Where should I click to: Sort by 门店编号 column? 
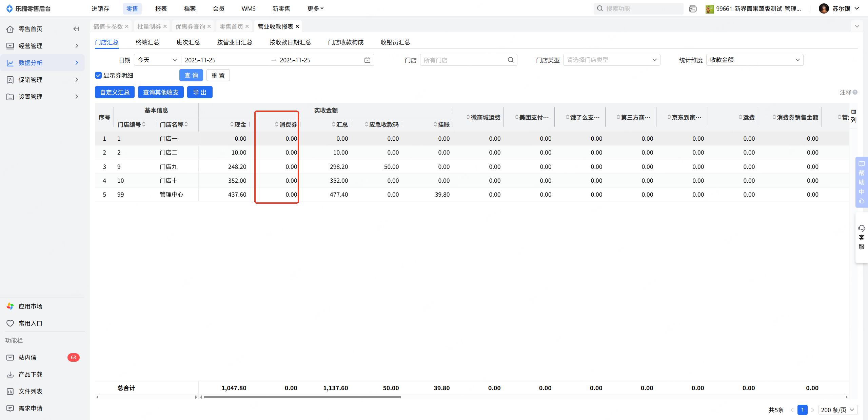[132, 124]
